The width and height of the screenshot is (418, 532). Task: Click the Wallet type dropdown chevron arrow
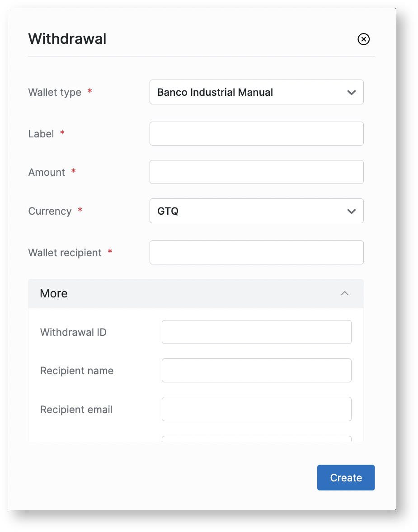[351, 93]
